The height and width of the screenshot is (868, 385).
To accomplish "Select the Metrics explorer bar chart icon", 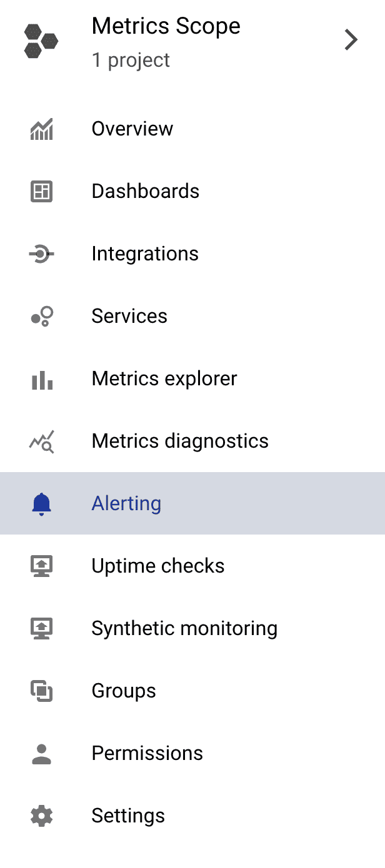I will (x=41, y=378).
